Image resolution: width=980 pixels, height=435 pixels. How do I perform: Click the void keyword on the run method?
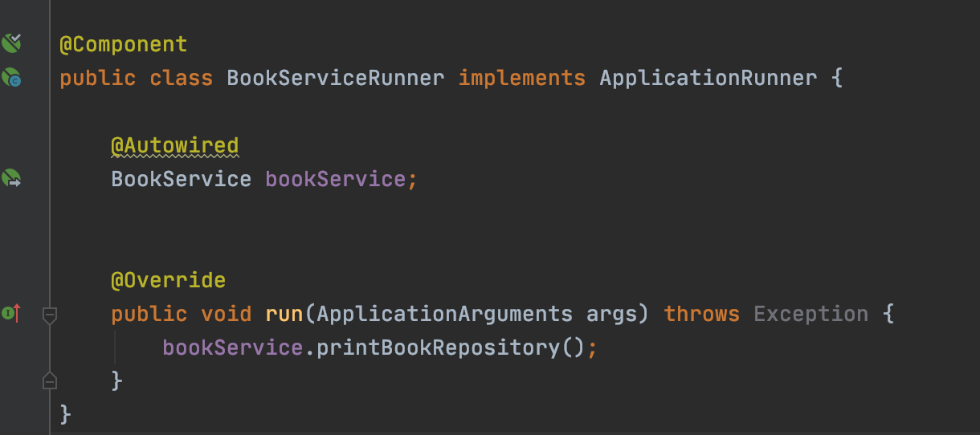[227, 314]
